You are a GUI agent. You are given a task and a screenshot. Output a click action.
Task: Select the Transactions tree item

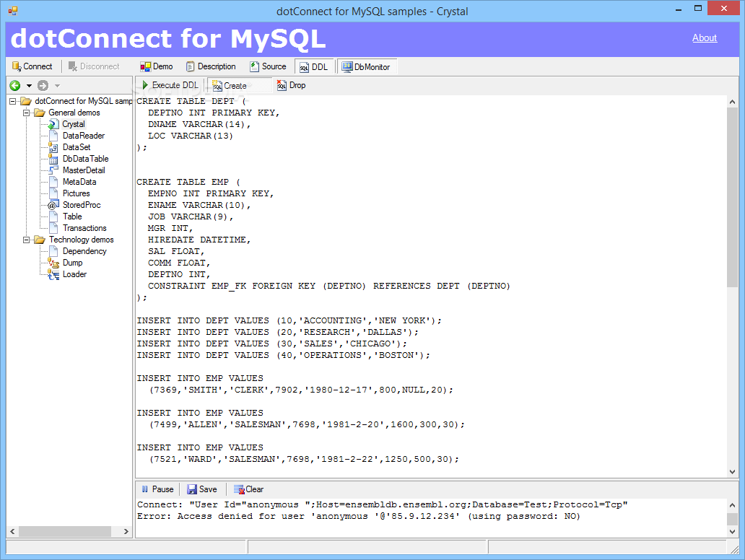pyautogui.click(x=84, y=229)
